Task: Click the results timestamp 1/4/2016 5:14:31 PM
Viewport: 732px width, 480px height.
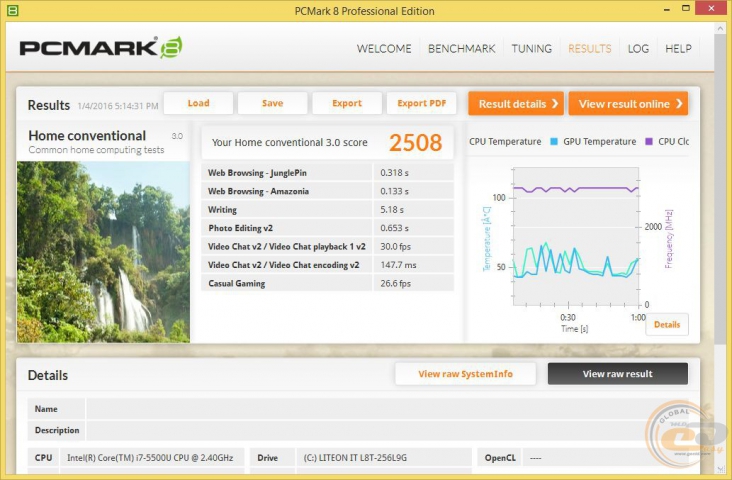Action: pyautogui.click(x=118, y=106)
